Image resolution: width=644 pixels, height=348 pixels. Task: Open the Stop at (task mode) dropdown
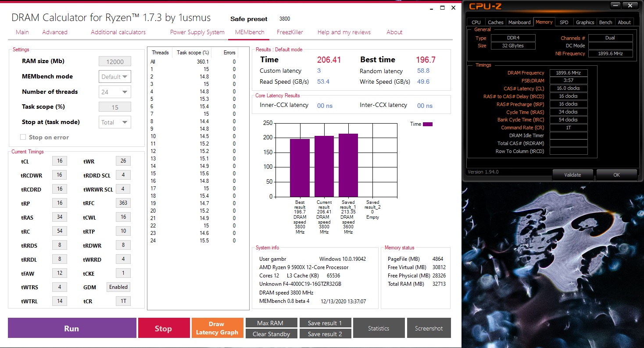tap(115, 122)
